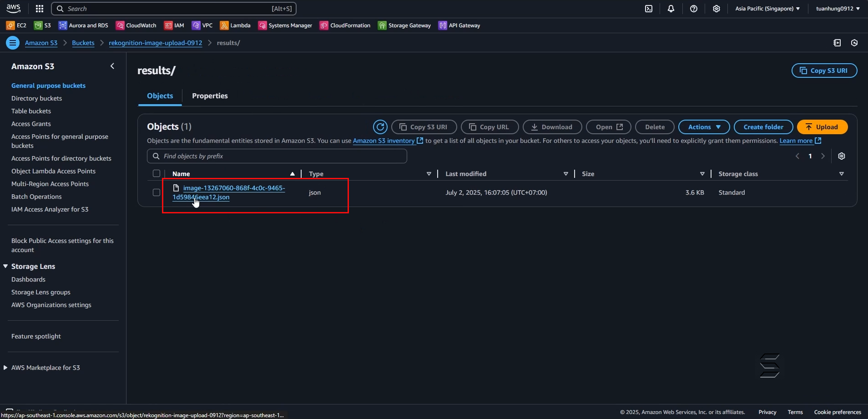
Task: Open the notifications bell icon
Action: coord(671,9)
